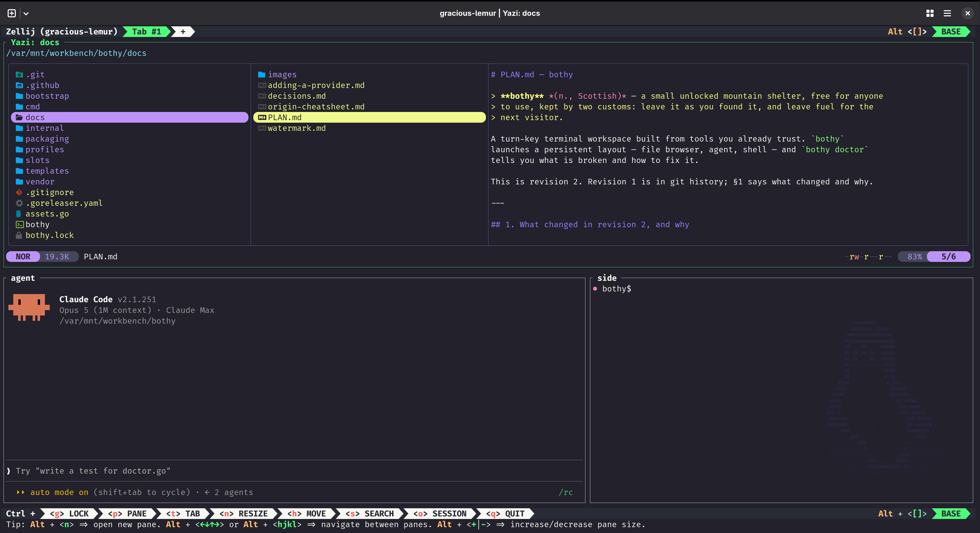Click the .git folder icon

point(19,74)
